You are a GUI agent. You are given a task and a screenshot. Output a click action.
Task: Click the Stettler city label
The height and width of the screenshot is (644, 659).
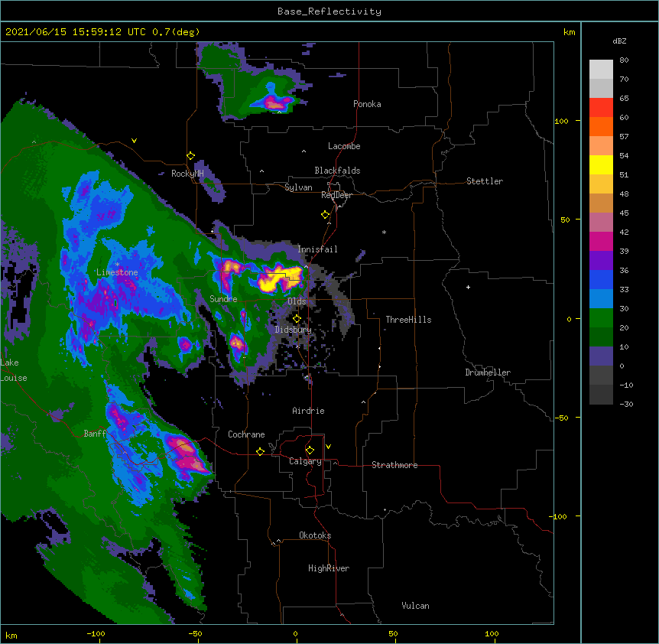[485, 181]
